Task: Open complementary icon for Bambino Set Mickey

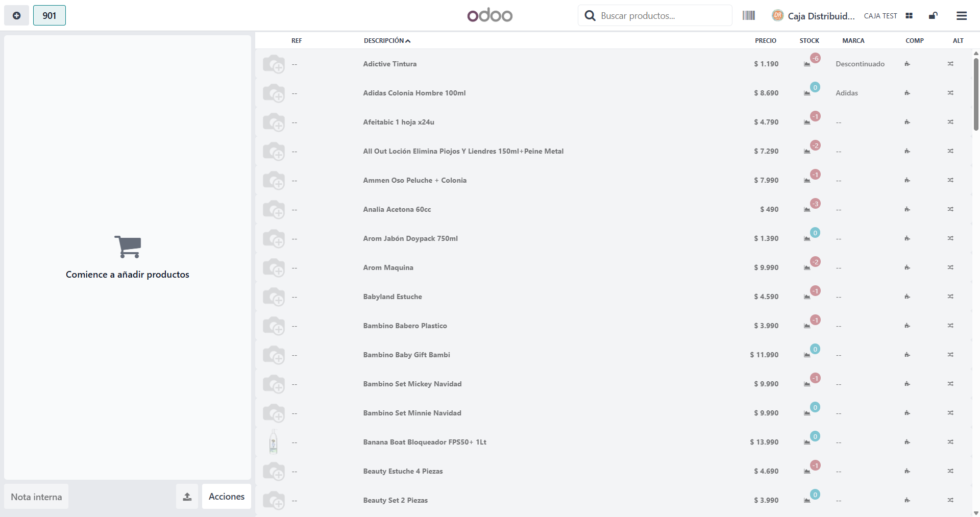Action: pos(907,384)
